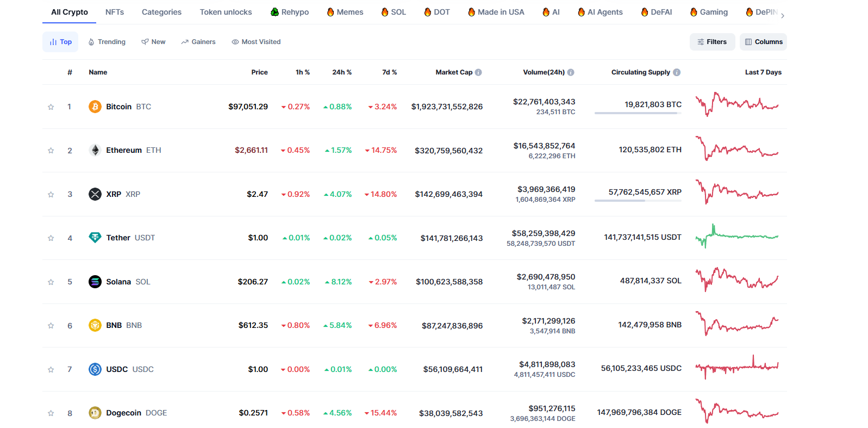The height and width of the screenshot is (428, 868).
Task: Add Bitcoin to watchlist via star
Action: pyautogui.click(x=51, y=107)
